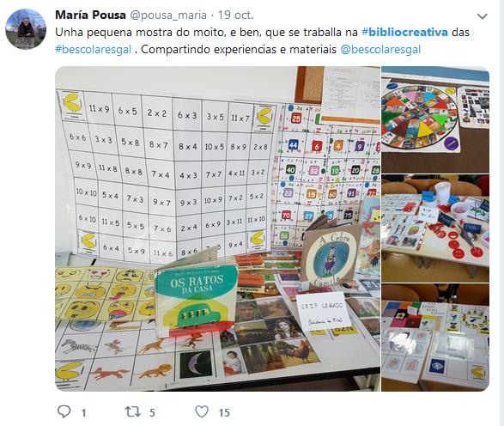Click the retweet arrows icon

click(x=133, y=411)
